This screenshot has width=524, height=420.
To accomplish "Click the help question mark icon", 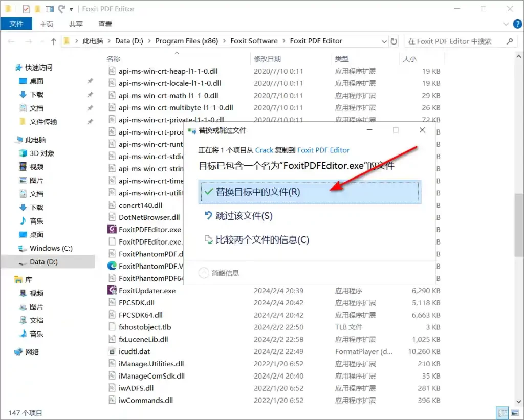I will click(516, 24).
